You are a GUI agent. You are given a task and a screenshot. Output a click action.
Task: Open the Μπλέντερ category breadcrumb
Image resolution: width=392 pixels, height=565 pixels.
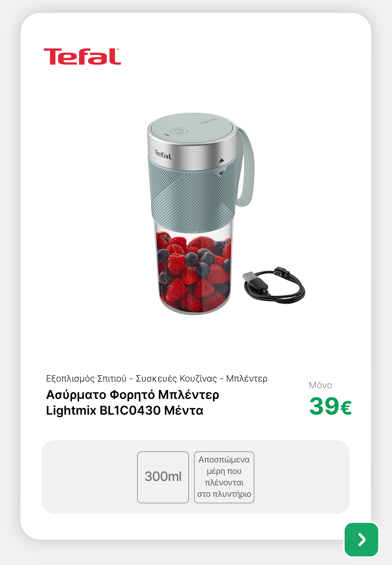(x=247, y=379)
